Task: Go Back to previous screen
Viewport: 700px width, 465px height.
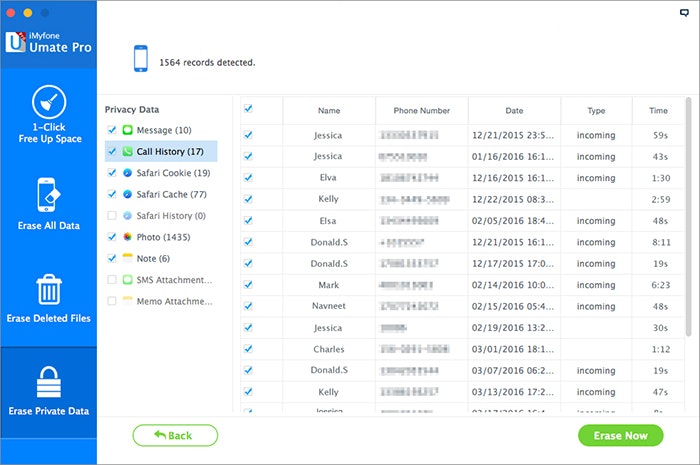Action: [x=175, y=436]
